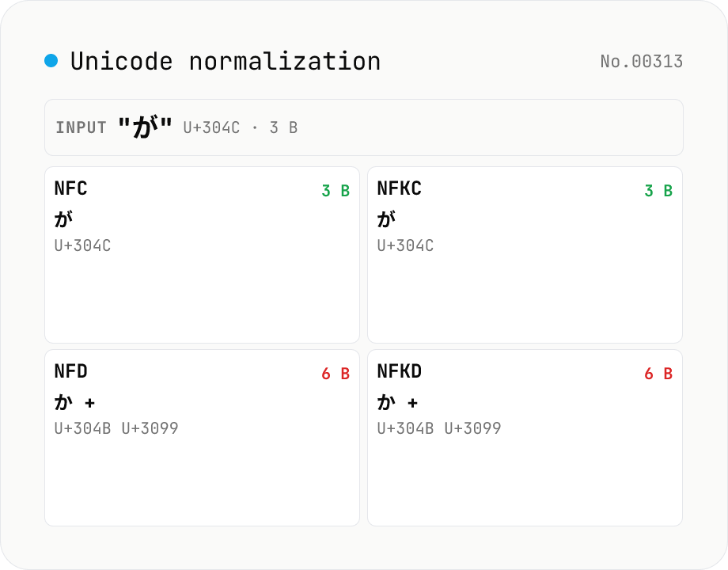Select the 'か +' glyphs in the NFD card
This screenshot has height=570, width=728.
tap(74, 402)
